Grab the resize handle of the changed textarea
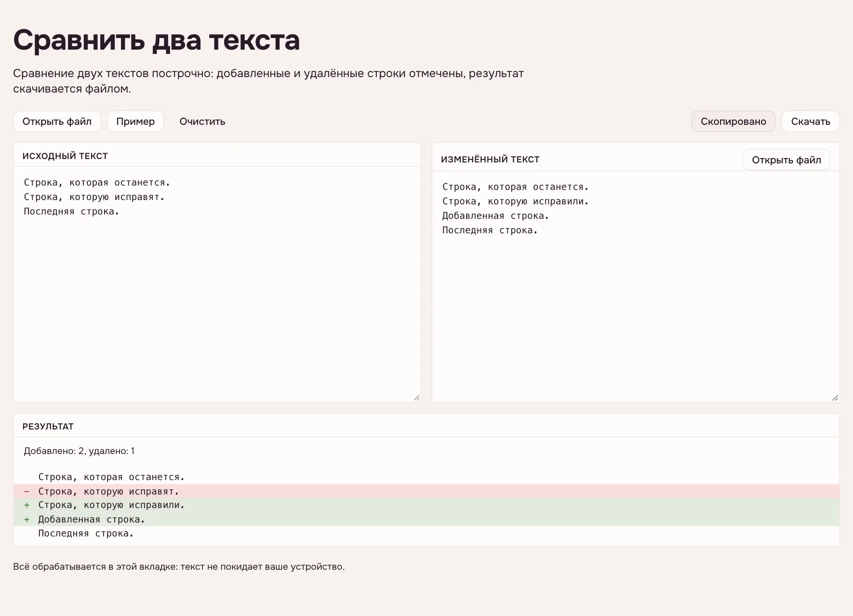 [x=835, y=398]
